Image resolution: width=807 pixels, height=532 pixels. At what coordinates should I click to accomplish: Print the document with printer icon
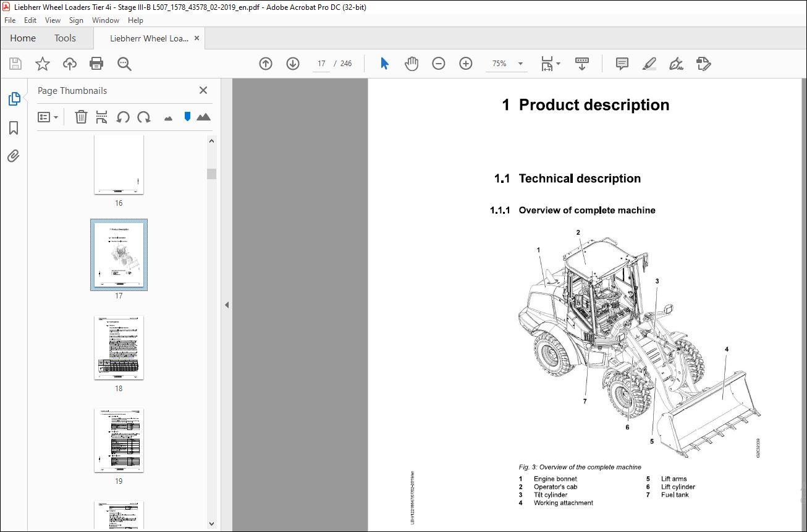(96, 64)
